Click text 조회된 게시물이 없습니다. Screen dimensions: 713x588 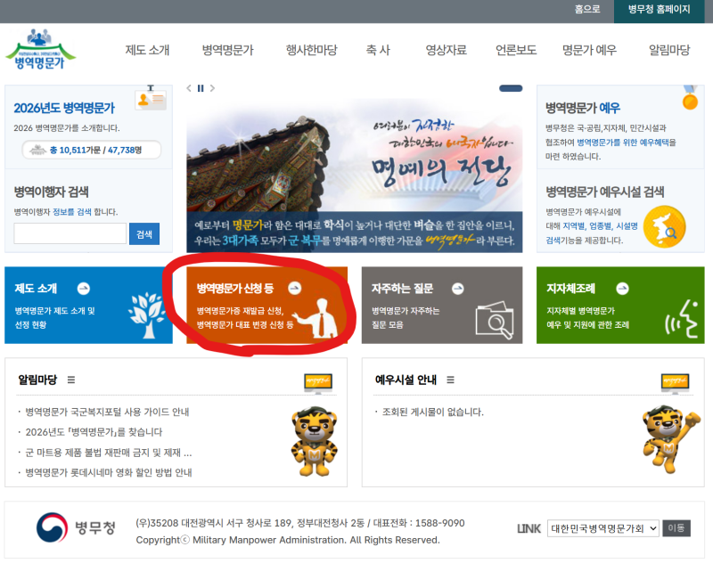pyautogui.click(x=432, y=412)
